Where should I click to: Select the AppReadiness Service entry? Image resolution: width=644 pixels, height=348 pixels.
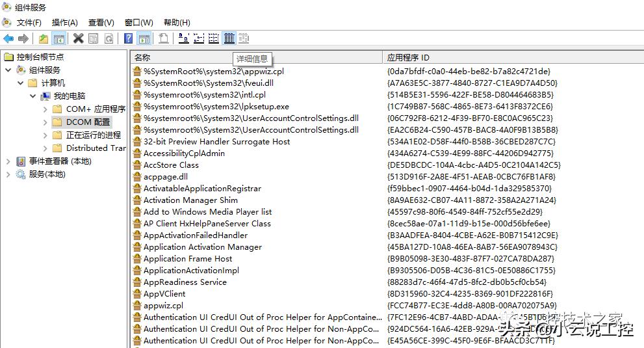(x=185, y=282)
